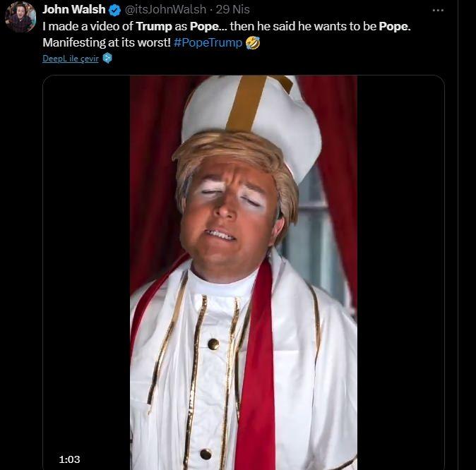This screenshot has height=470, width=476.
Task: Open the #PopeTrump hashtag
Action: 208,42
